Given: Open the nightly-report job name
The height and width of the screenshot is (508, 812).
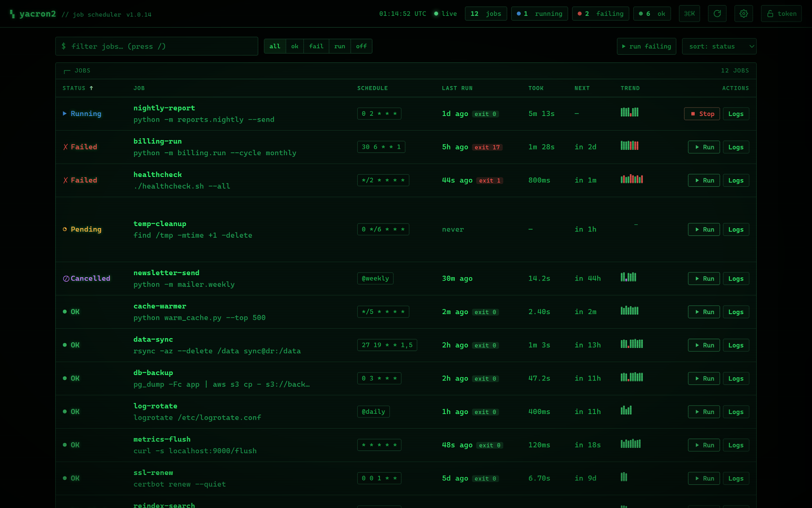Looking at the screenshot, I should (164, 108).
